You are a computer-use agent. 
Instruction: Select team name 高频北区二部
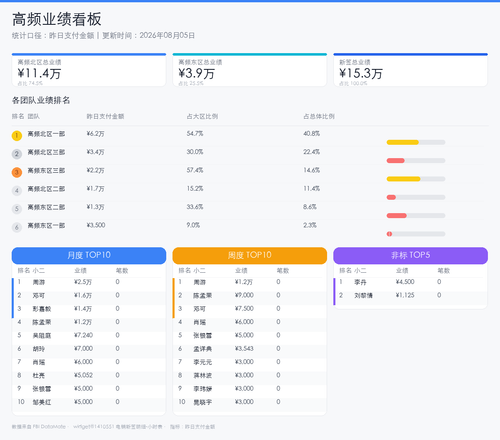pyautogui.click(x=46, y=189)
